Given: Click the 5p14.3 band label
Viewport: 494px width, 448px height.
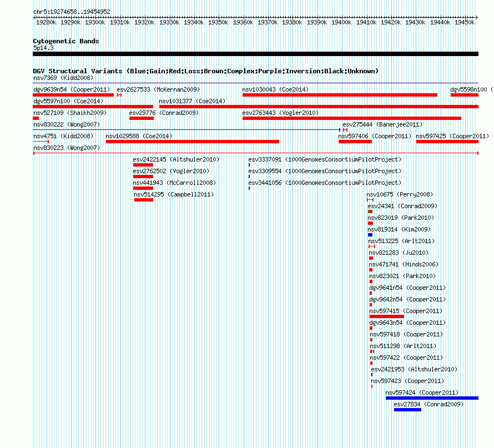Looking at the screenshot, I should click(43, 48).
